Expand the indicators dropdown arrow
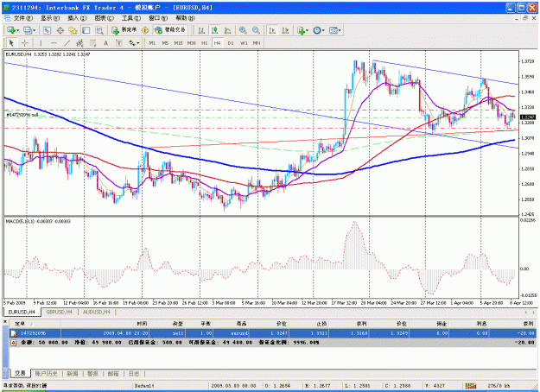The image size is (540, 392). click(308, 30)
